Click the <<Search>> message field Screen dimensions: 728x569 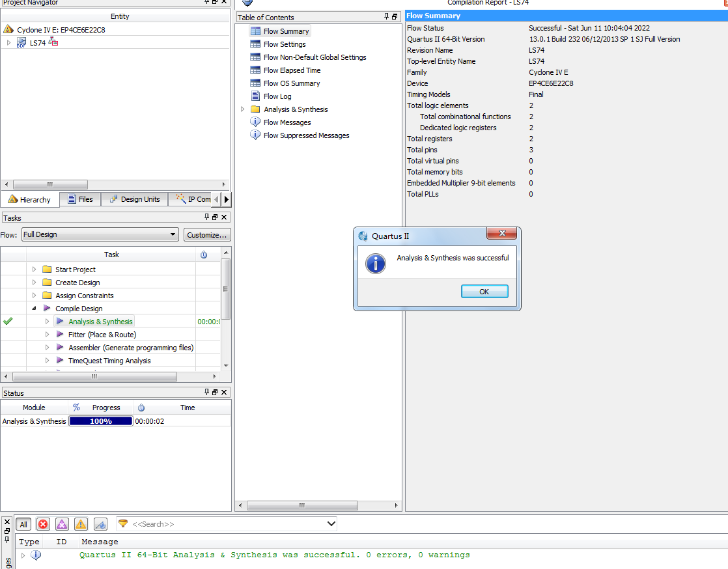tap(227, 524)
